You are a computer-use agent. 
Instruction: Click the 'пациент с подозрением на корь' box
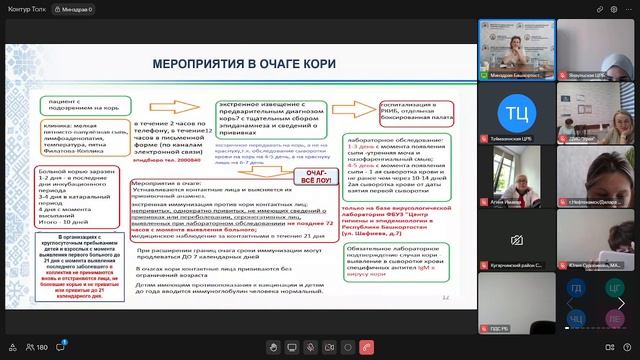(86, 105)
